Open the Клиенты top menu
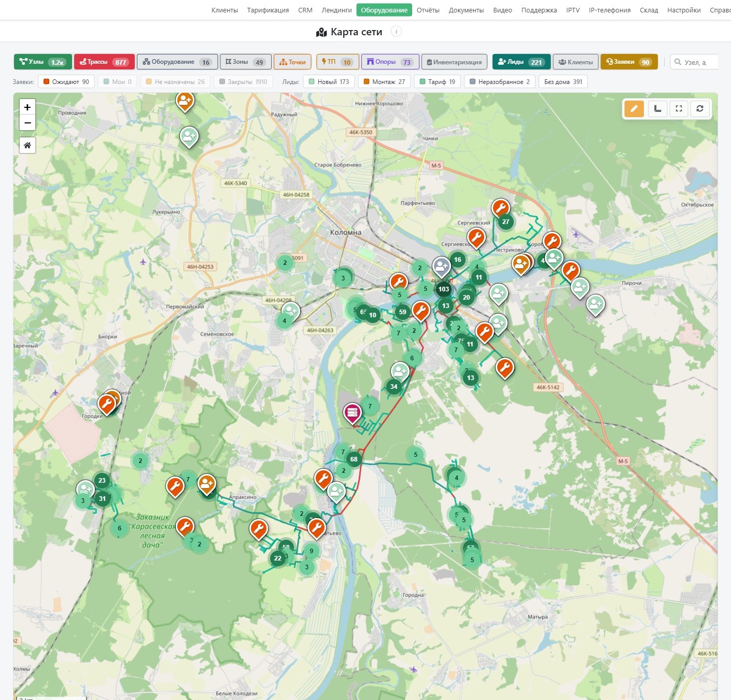 pyautogui.click(x=224, y=10)
